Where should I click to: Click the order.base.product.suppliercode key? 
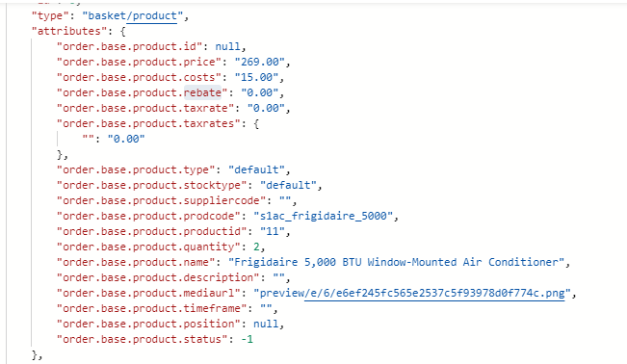161,200
